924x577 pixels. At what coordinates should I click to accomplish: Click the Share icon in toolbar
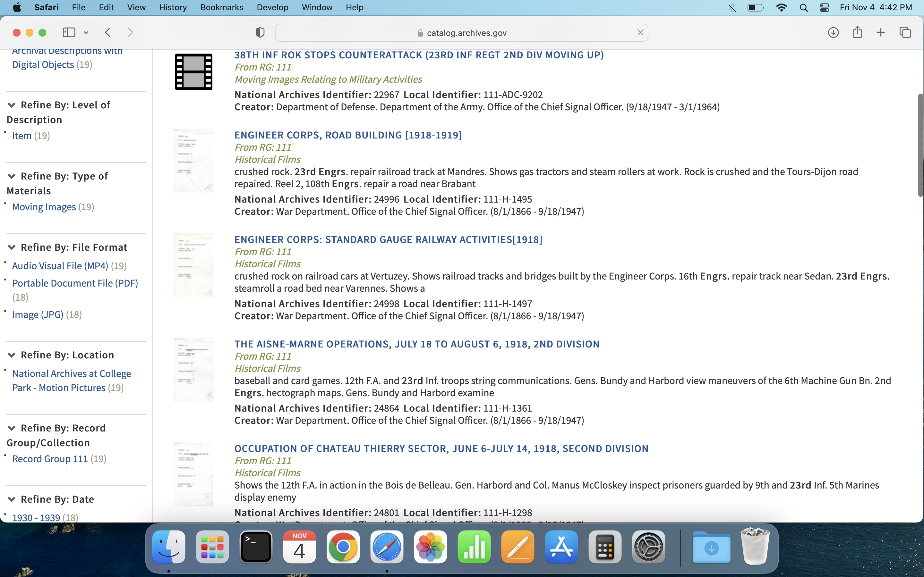pos(857,32)
